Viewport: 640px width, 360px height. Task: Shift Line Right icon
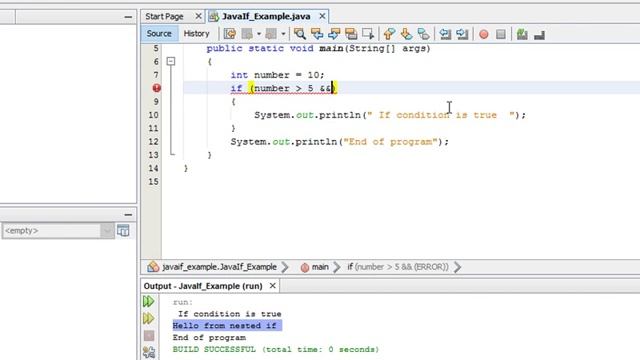click(462, 34)
